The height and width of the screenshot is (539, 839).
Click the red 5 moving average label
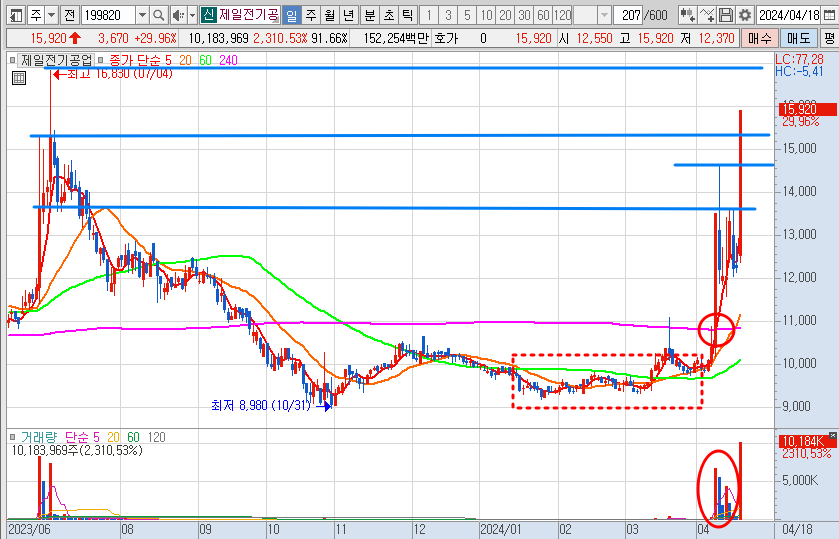(169, 60)
